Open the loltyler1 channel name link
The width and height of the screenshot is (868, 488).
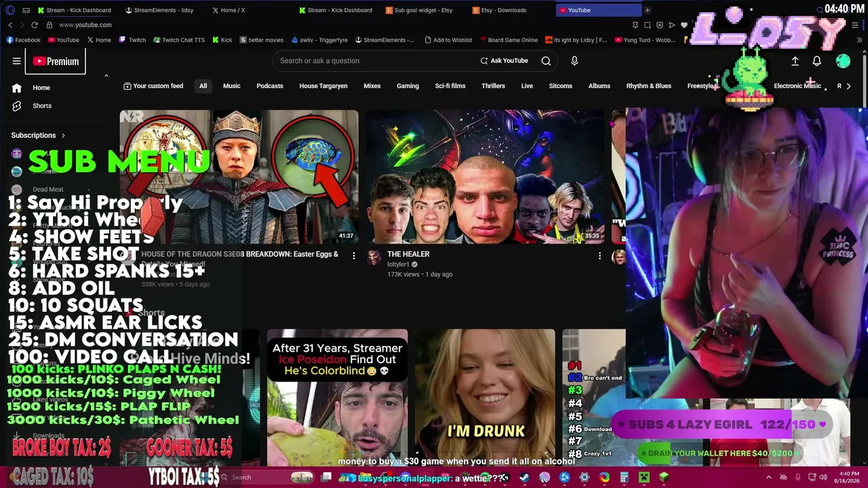398,264
